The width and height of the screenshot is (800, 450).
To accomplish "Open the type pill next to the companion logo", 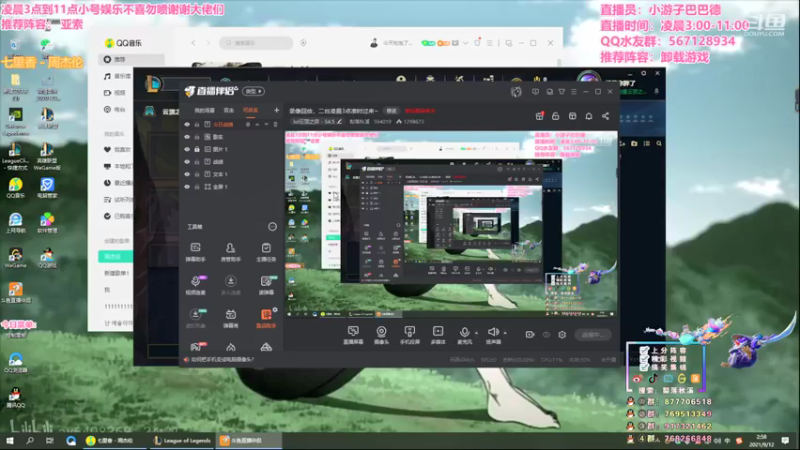I will [254, 91].
